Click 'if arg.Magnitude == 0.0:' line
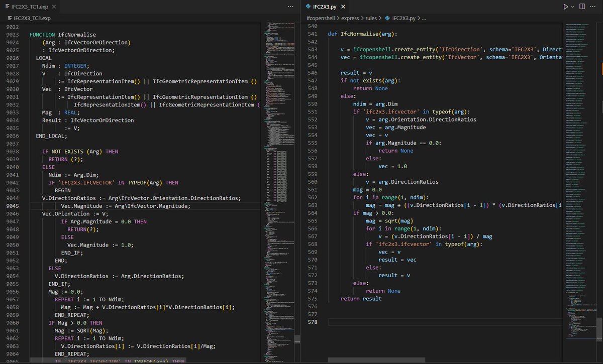603x364 pixels. click(404, 143)
